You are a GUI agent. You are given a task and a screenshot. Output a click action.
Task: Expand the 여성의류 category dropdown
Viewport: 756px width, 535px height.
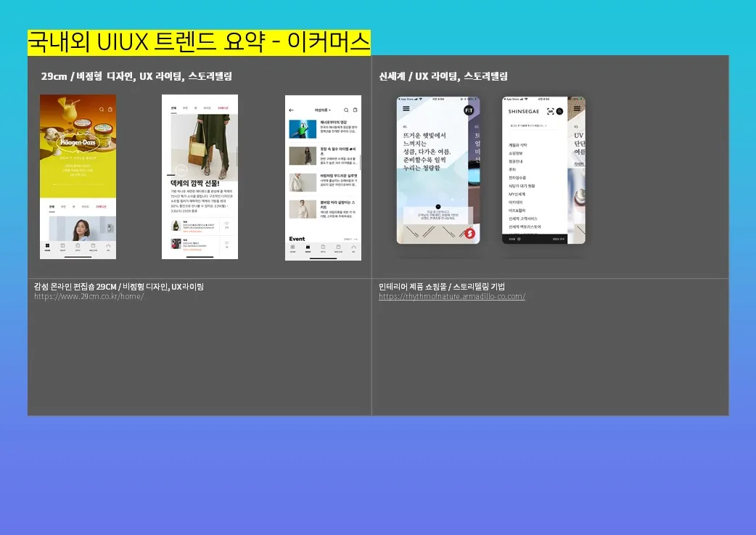(322, 110)
